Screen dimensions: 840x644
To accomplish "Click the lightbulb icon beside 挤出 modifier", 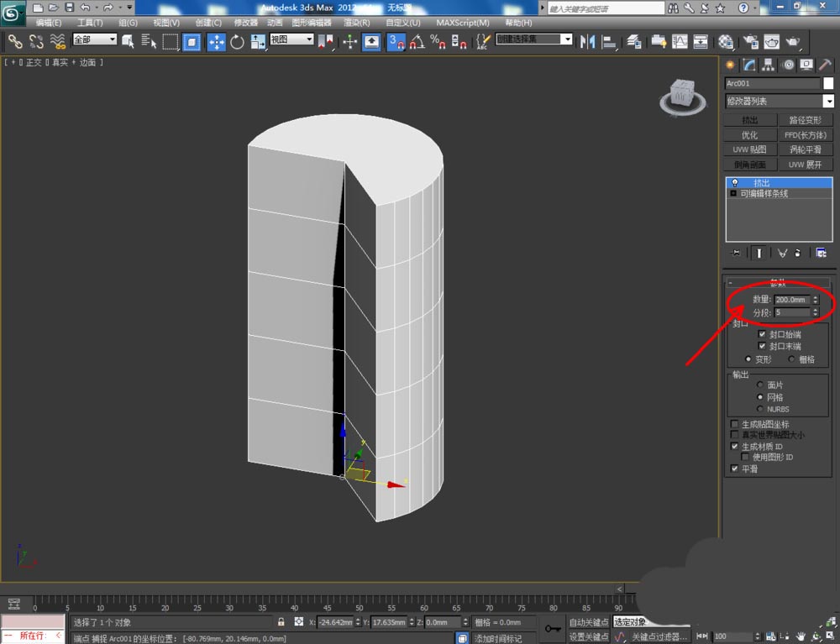I will coord(734,182).
